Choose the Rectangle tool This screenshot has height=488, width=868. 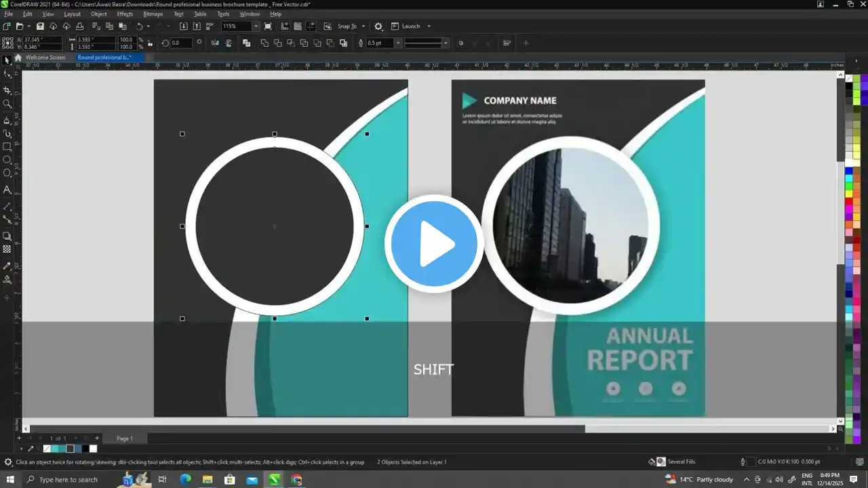7,146
